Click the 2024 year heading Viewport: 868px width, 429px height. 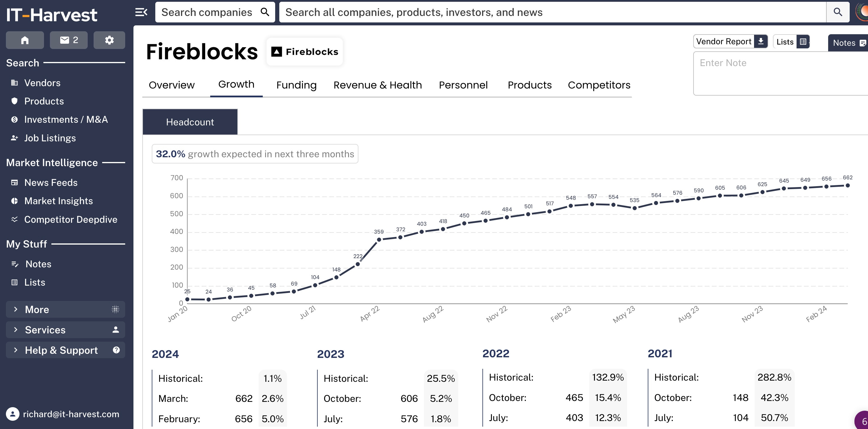[x=165, y=354]
